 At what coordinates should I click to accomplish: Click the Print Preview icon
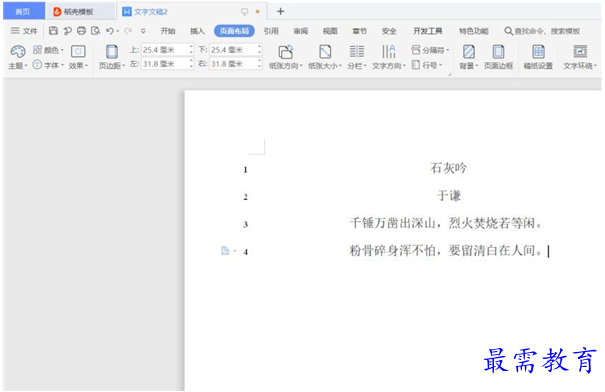point(95,31)
